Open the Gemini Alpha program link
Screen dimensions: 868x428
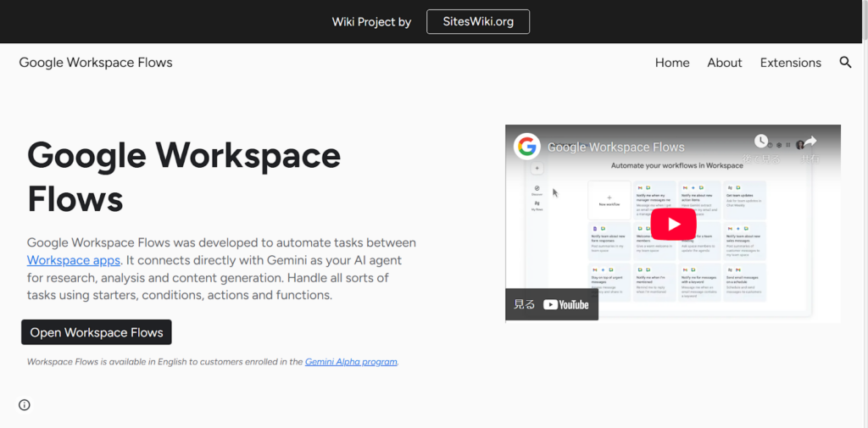[x=351, y=362]
